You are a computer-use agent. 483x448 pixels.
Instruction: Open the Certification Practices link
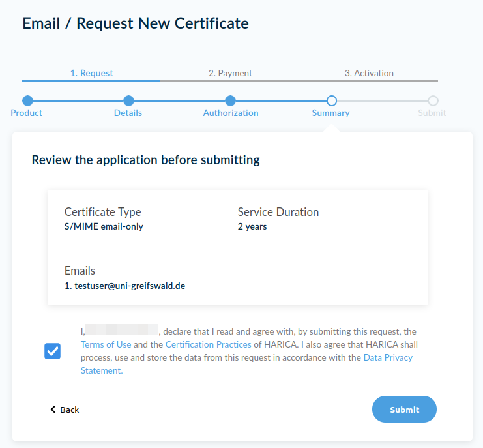click(208, 344)
